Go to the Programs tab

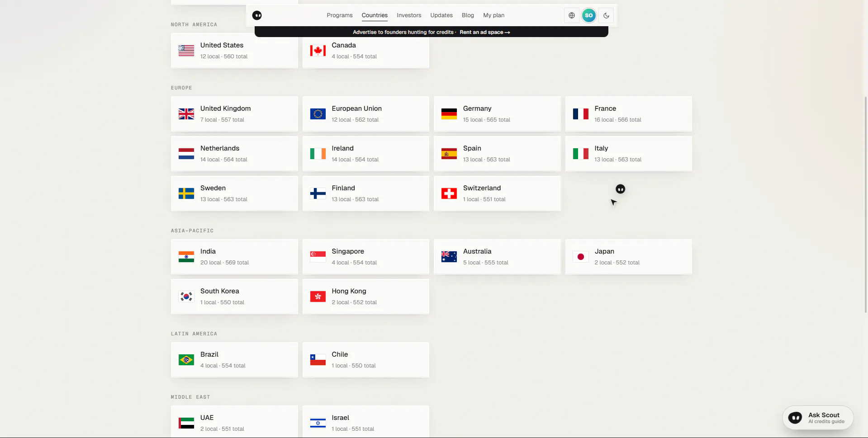point(340,15)
